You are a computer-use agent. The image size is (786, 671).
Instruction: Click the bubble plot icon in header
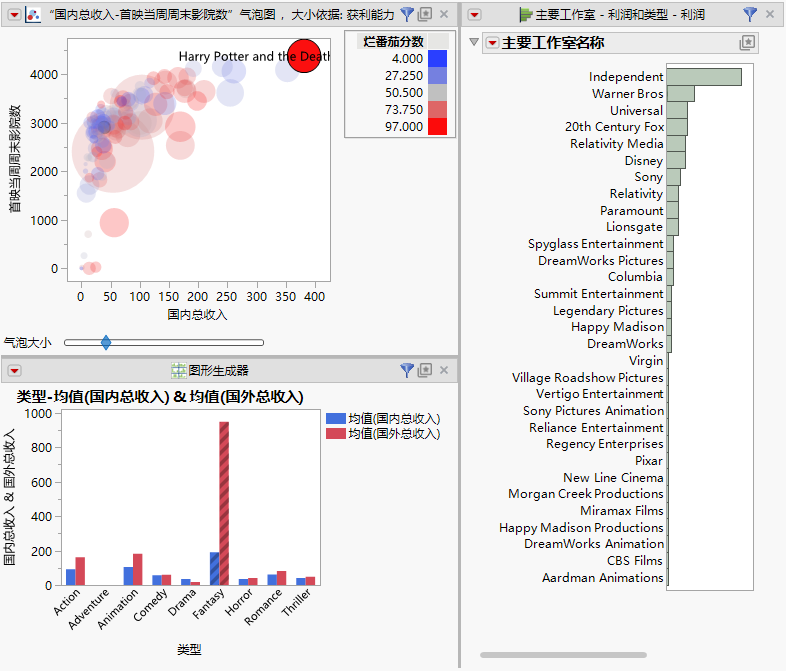pyautogui.click(x=33, y=15)
